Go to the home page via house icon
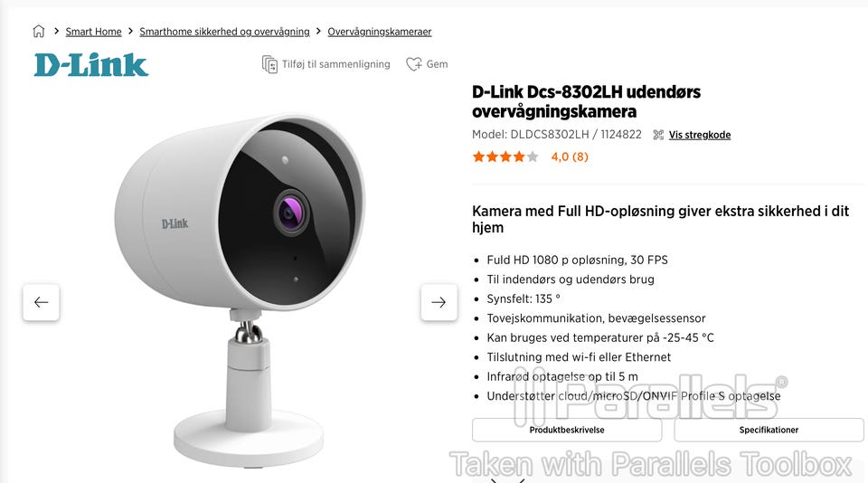Image resolution: width=868 pixels, height=483 pixels. coord(38,31)
